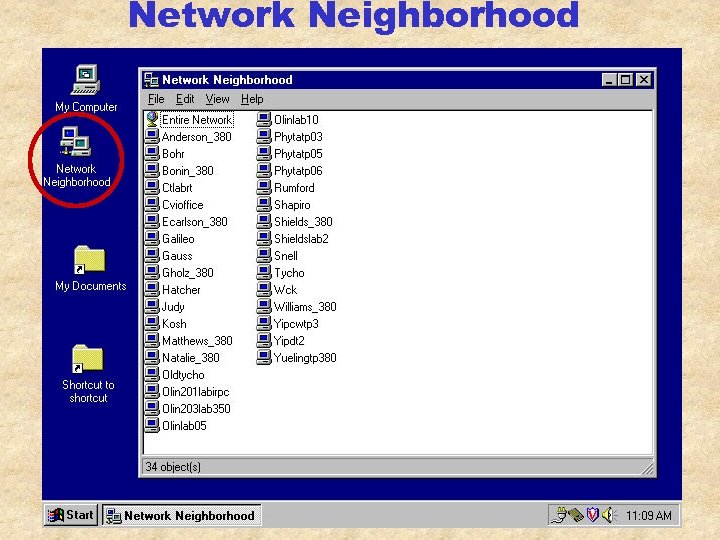Screen dimensions: 720x540
Task: Select the Phytatp06 text label
Action: point(298,171)
